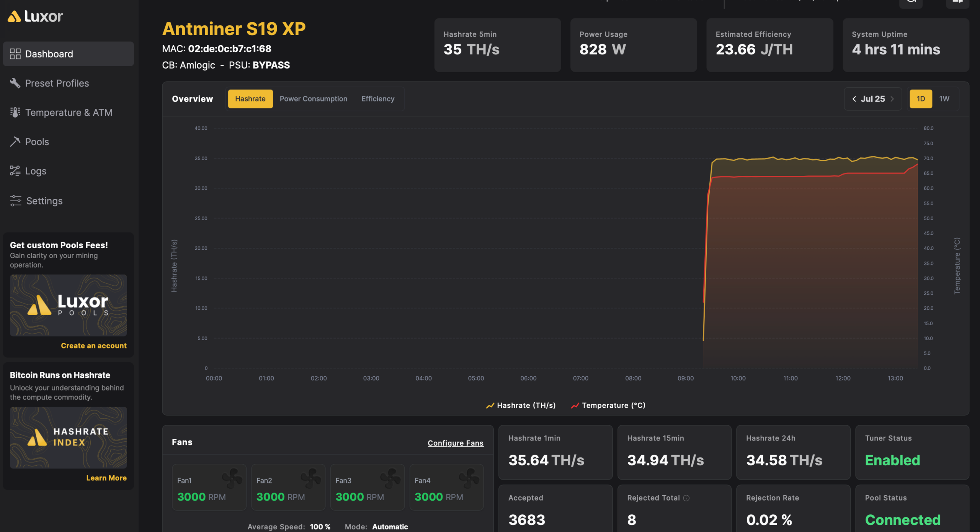Open Dashboard via its grid icon
Screen dimensions: 980x532
point(15,54)
